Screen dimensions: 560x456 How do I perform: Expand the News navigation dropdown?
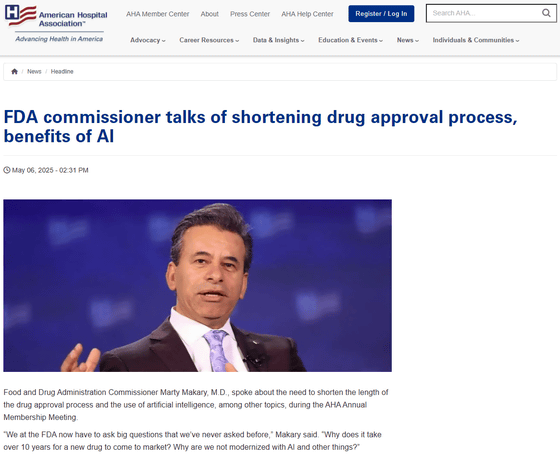coord(408,40)
